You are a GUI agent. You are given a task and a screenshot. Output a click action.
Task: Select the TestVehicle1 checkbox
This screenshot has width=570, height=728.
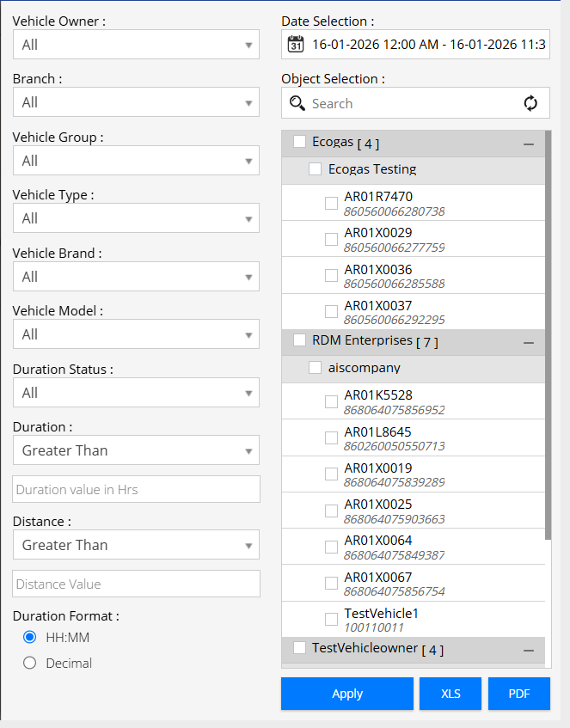click(331, 619)
